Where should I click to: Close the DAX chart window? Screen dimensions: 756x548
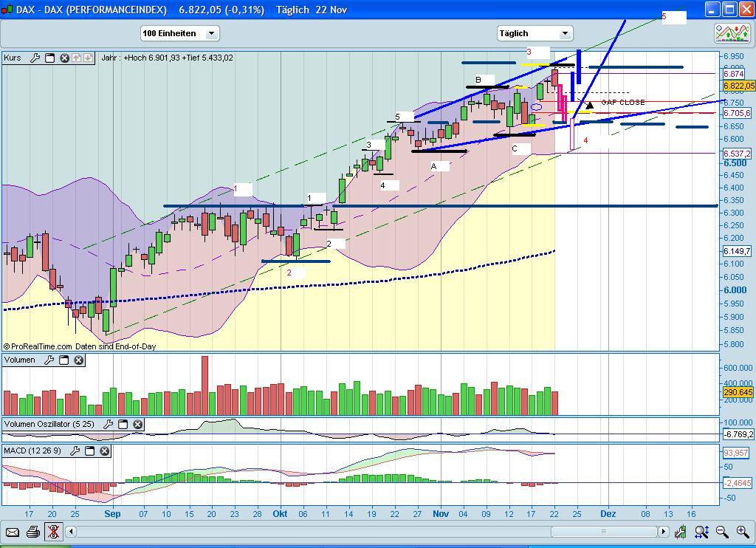coord(746,9)
